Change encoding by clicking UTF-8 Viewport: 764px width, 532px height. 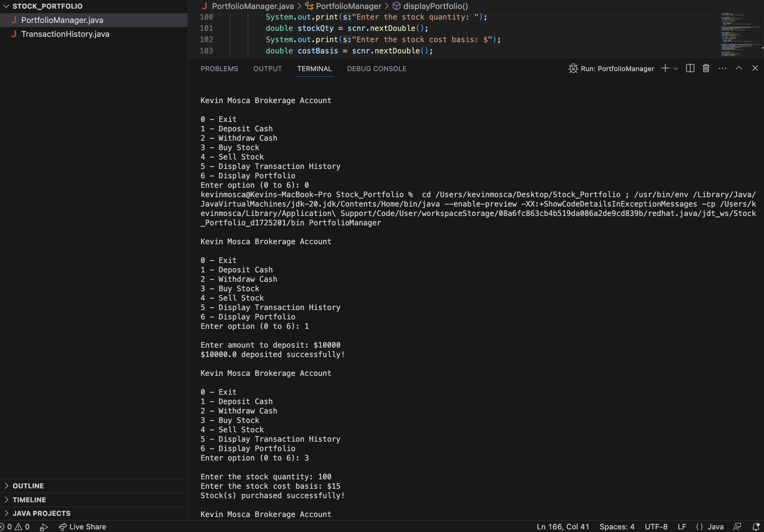(656, 526)
